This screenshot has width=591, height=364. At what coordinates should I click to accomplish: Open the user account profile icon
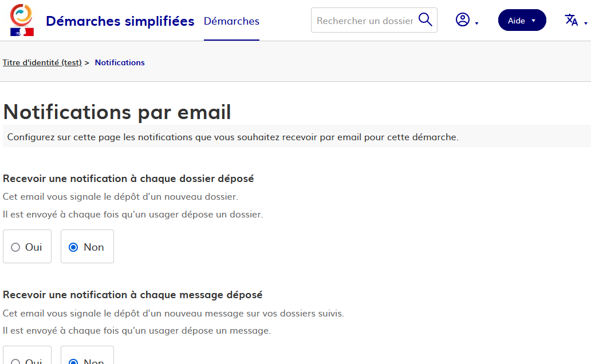[x=462, y=20]
